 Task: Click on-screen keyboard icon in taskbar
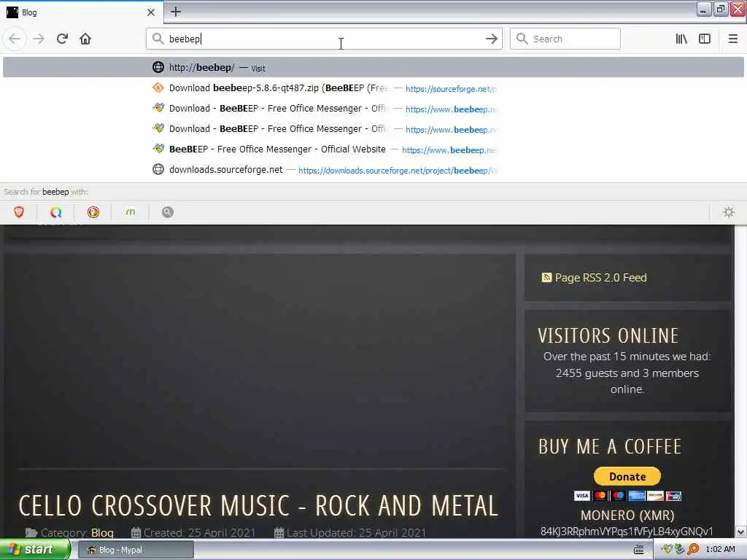(x=639, y=550)
